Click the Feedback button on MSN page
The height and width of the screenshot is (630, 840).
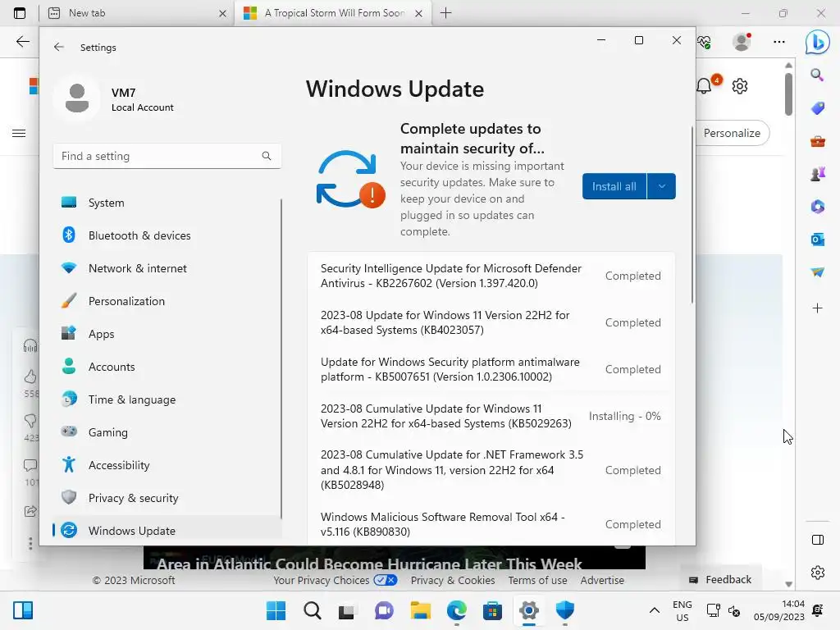(x=720, y=580)
